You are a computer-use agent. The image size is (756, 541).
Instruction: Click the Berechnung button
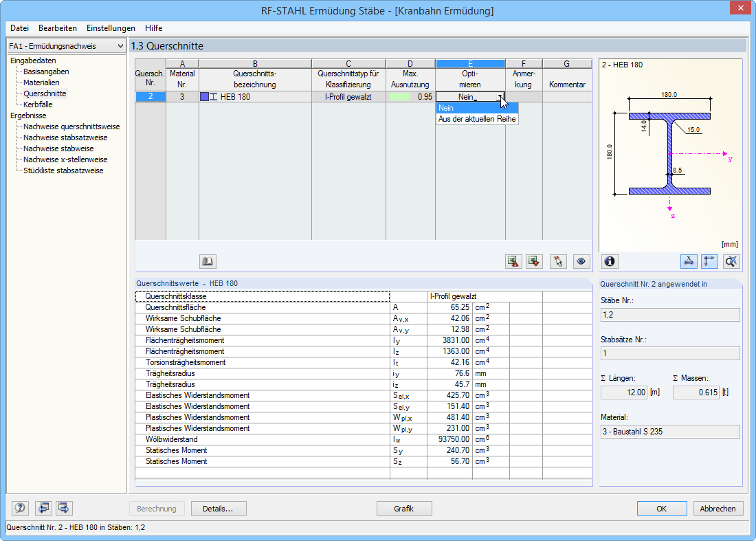157,509
